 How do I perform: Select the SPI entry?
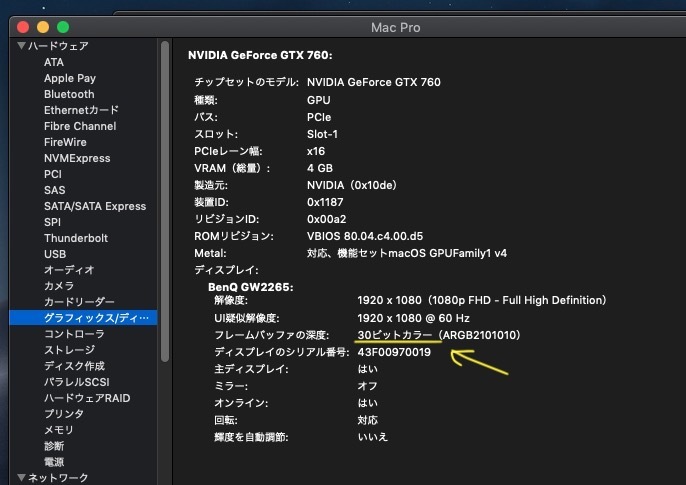coord(52,222)
